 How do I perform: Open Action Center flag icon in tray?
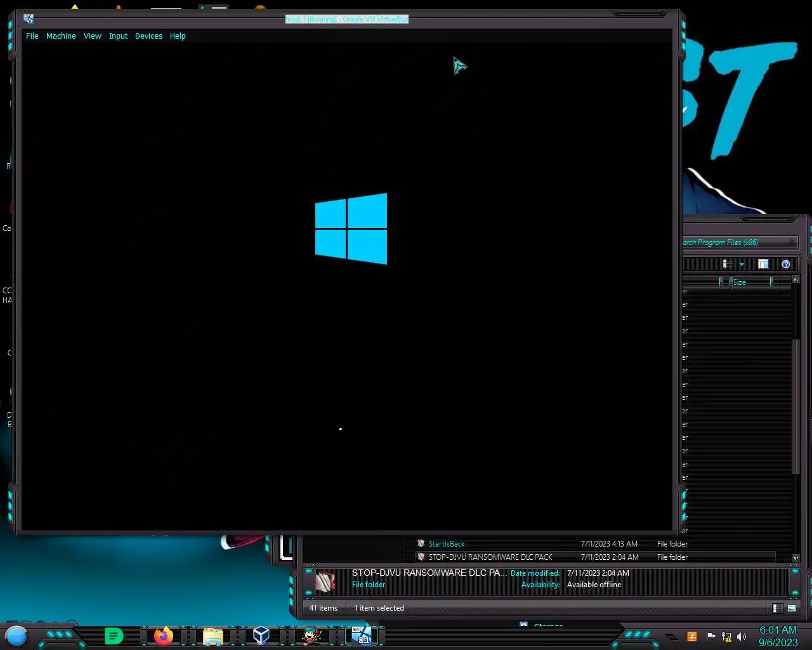[710, 636]
